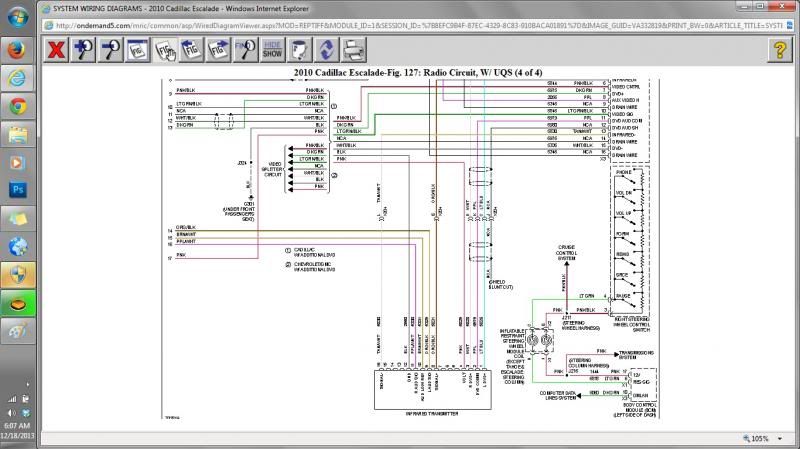
Task: Zoom out with the minus magnifier
Action: 110,50
